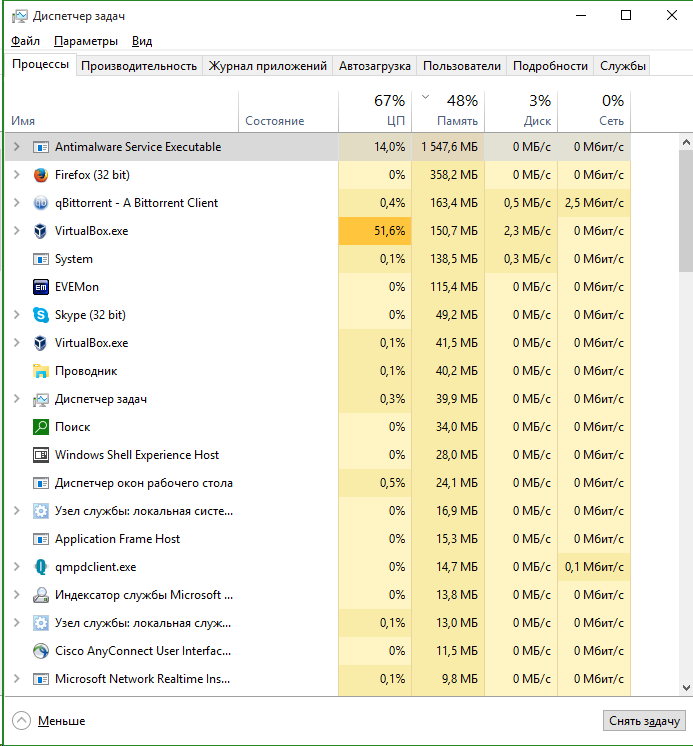
Task: Switch to the Автозагрузка tab
Action: pos(375,66)
